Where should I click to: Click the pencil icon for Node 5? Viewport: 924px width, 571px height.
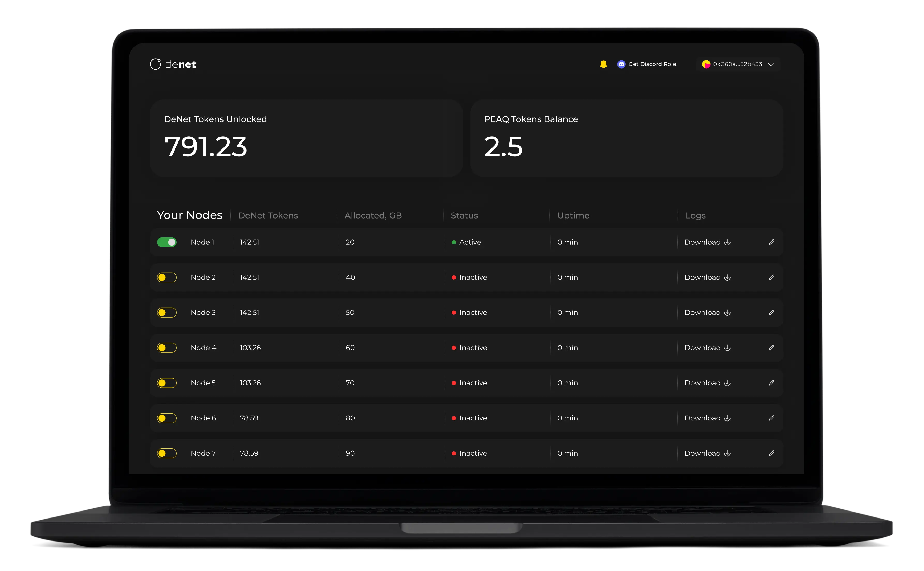(x=771, y=382)
